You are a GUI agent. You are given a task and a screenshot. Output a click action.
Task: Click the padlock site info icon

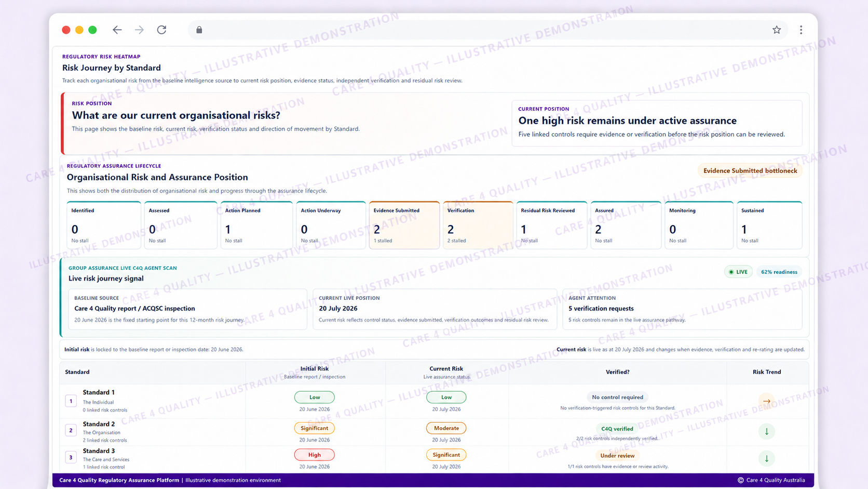click(x=199, y=30)
